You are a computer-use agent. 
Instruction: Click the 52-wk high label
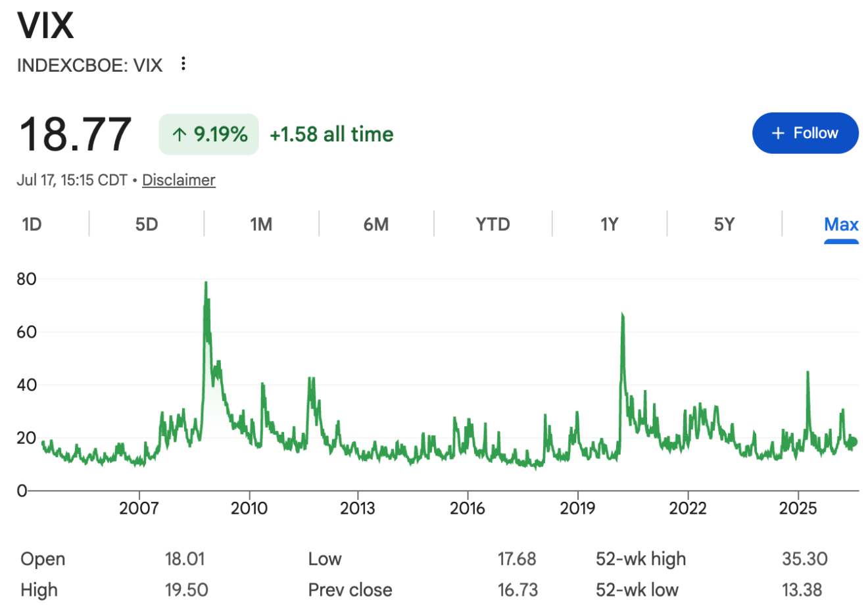click(640, 560)
